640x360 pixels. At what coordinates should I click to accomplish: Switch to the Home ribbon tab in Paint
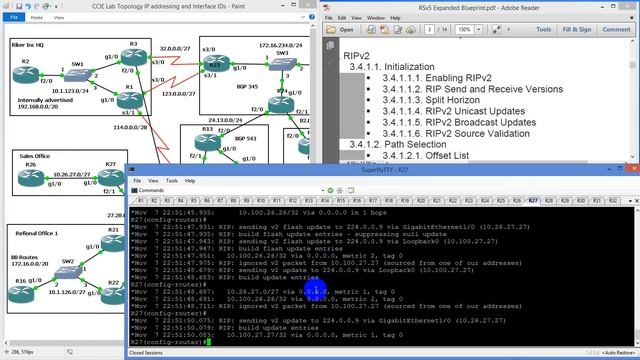click(x=37, y=18)
